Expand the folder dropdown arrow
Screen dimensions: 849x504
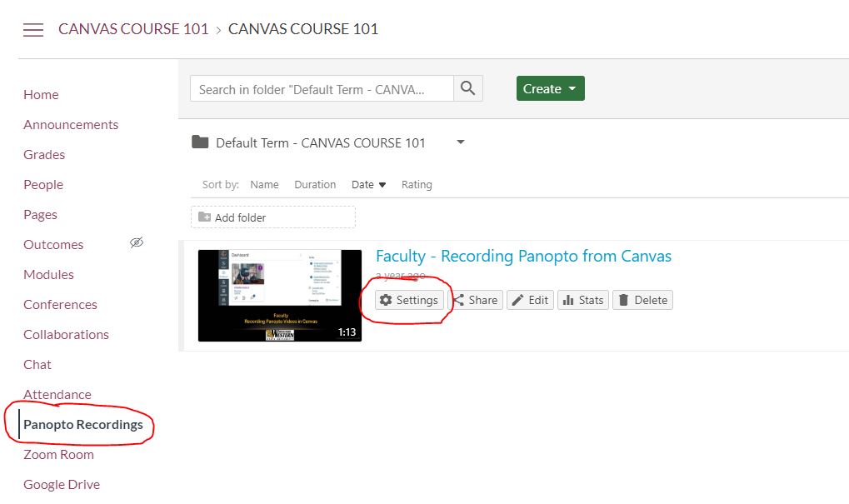click(460, 142)
